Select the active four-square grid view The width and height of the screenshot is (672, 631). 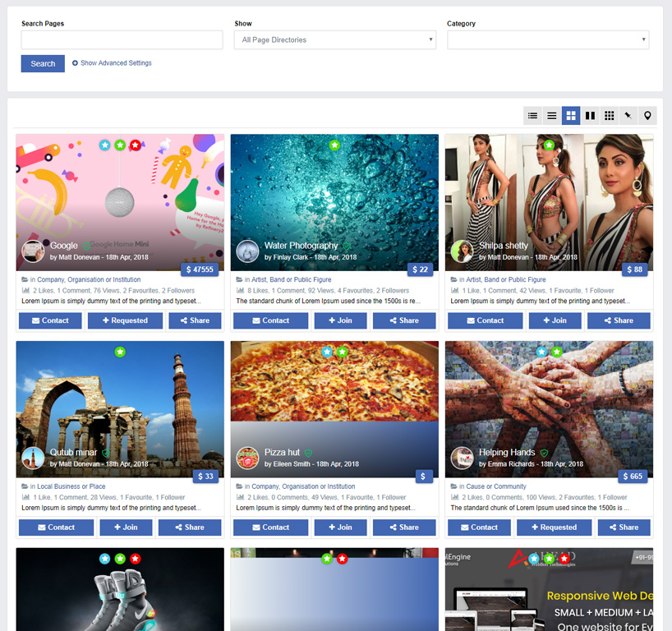[x=571, y=116]
